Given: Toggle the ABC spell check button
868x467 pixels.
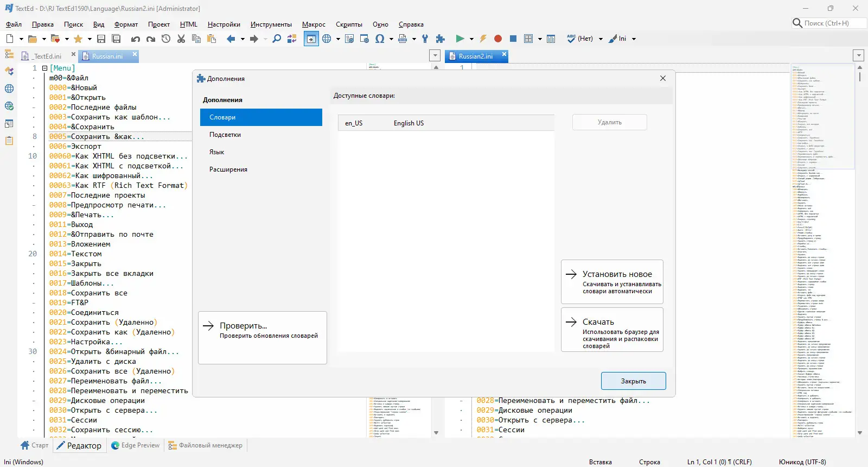Looking at the screenshot, I should [x=571, y=39].
